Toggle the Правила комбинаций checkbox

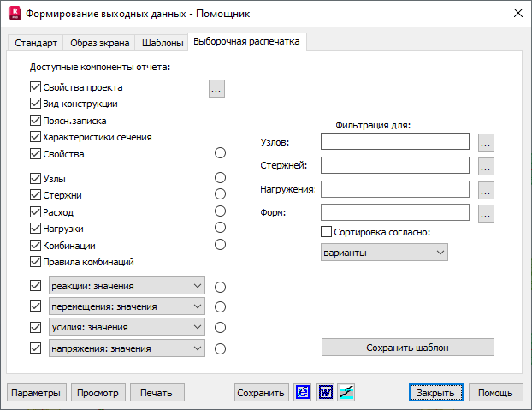point(35,262)
